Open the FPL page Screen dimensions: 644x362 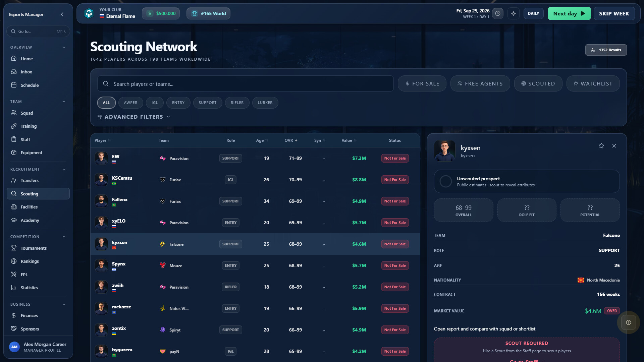point(38,275)
